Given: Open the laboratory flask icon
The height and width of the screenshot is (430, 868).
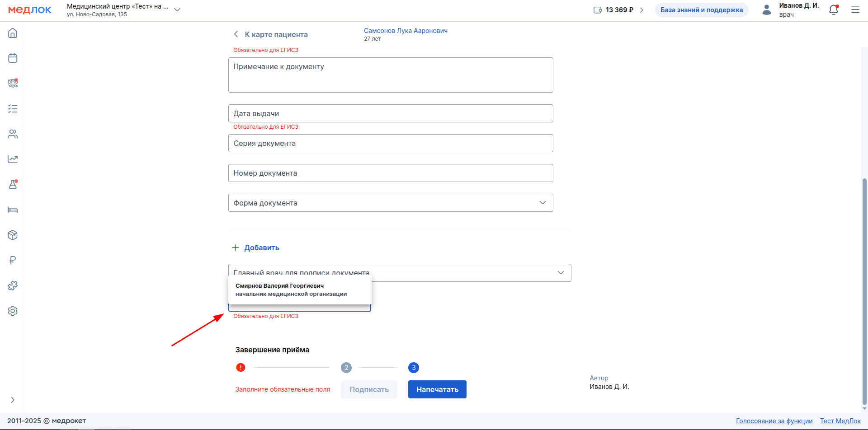Looking at the screenshot, I should pos(13,184).
